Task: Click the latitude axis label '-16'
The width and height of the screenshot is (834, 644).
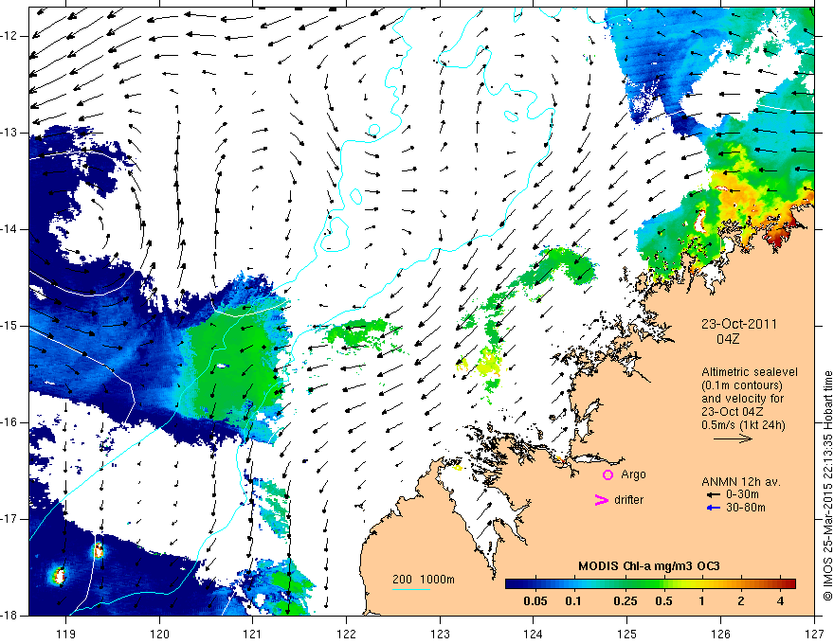Action: point(9,422)
